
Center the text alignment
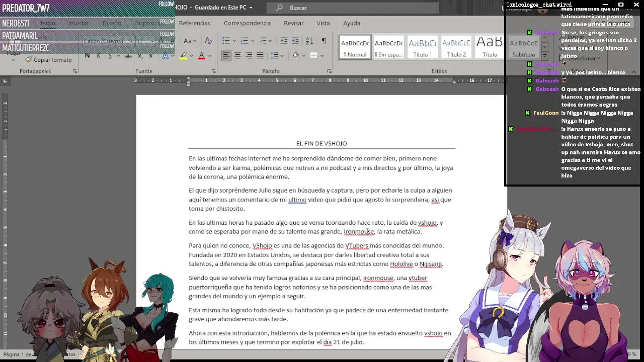[237, 55]
